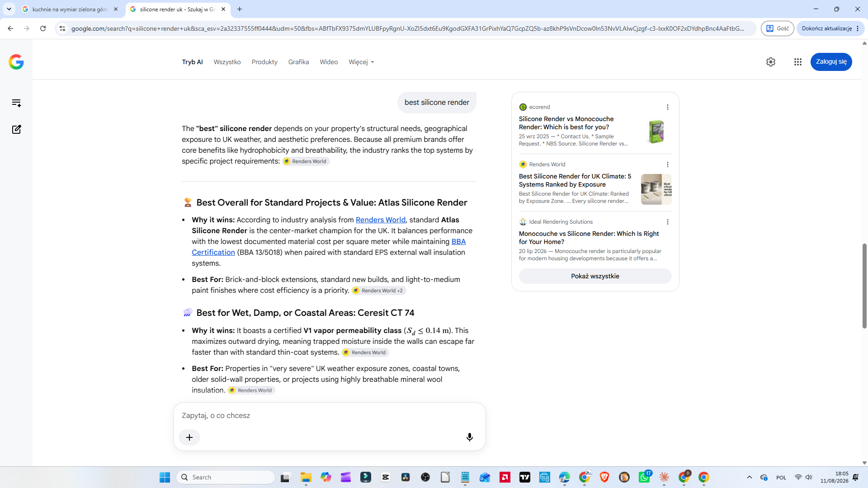Open options menu for the ecorend source

[x=668, y=107]
